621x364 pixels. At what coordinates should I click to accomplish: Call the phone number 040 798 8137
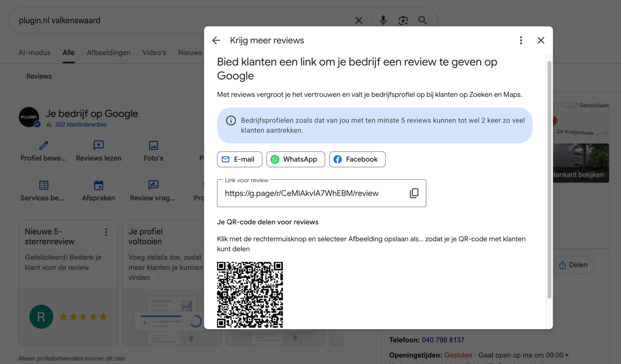(x=443, y=340)
